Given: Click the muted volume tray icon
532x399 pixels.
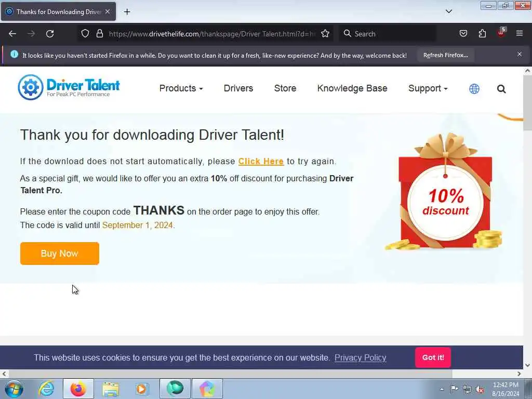Looking at the screenshot, I should (480, 389).
